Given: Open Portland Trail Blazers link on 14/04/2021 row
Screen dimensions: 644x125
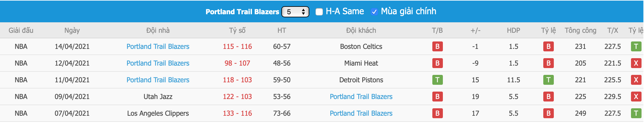Looking at the screenshot, I should tap(158, 46).
